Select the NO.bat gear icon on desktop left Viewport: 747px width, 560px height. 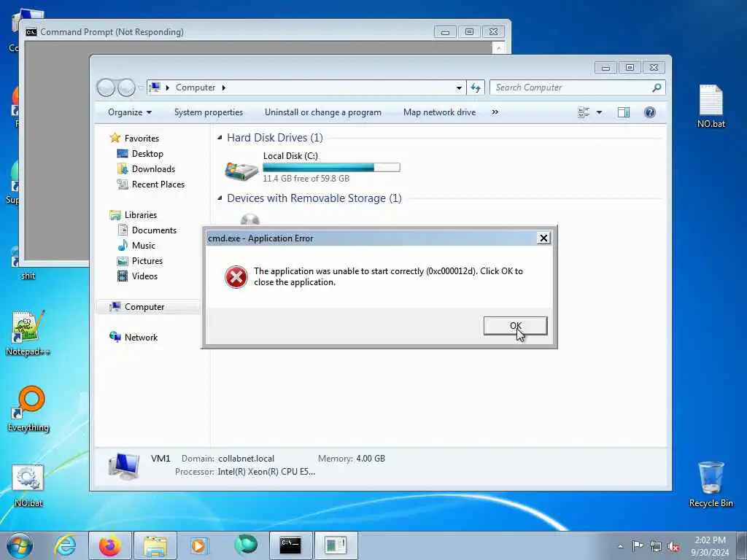click(x=28, y=485)
